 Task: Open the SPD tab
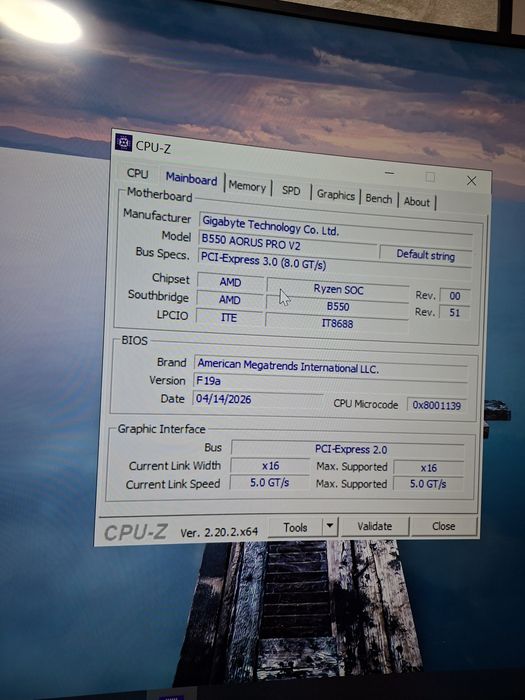[x=291, y=191]
